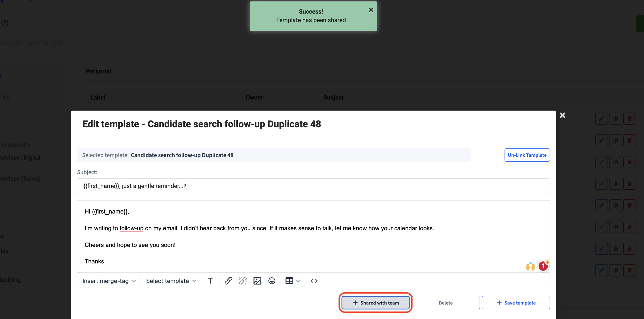
Task: Click the red notification badge icon
Action: click(543, 266)
